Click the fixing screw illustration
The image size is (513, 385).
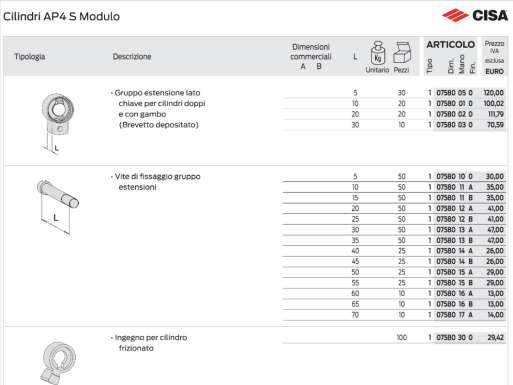pyautogui.click(x=58, y=206)
